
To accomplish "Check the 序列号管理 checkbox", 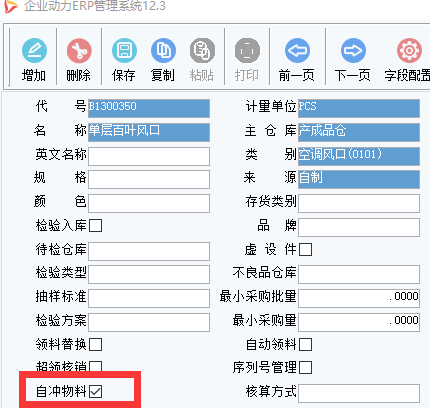I will (306, 368).
